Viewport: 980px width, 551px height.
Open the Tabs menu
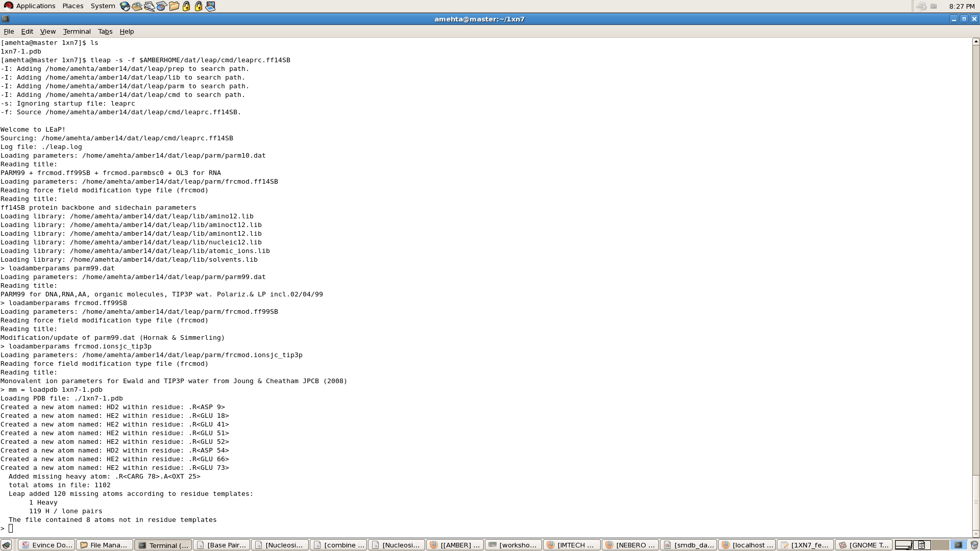[x=105, y=31]
